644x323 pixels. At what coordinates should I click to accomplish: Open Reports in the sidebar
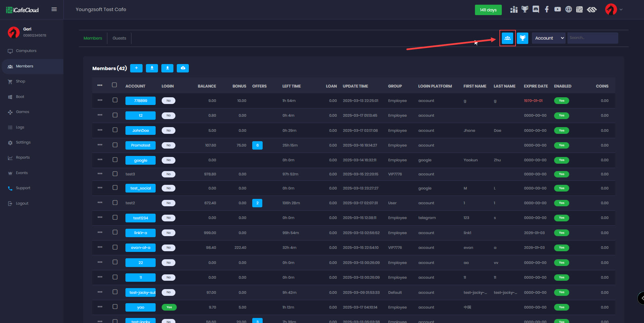(23, 158)
